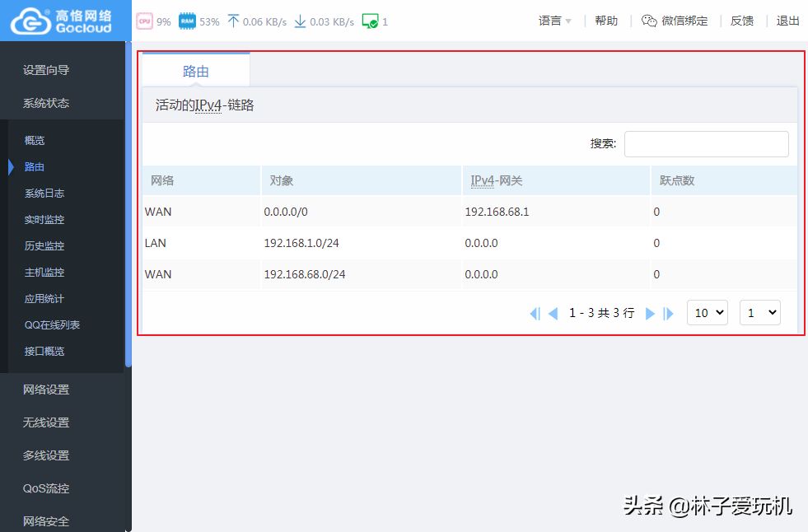The image size is (808, 532).
Task: Open 历史监控 in the sidebar
Action: click(44, 245)
